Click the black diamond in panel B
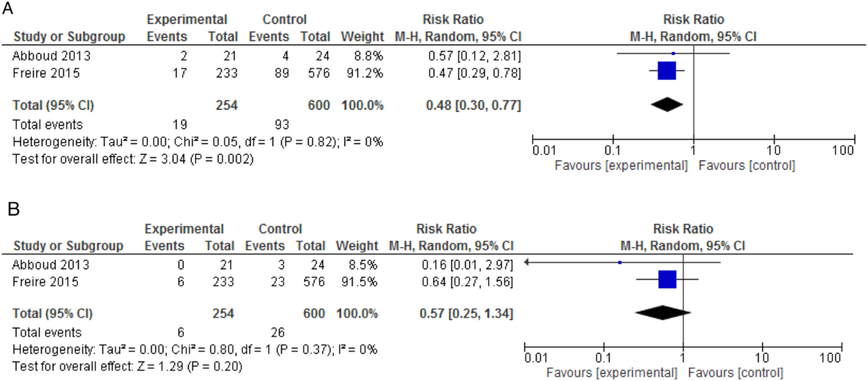This screenshot has height=381, width=868. click(663, 312)
